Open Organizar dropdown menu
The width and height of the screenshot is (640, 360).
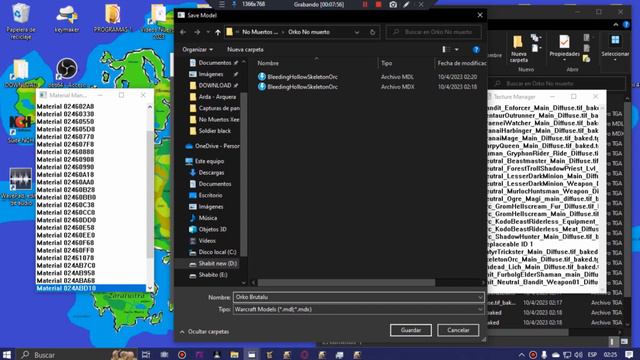point(198,50)
